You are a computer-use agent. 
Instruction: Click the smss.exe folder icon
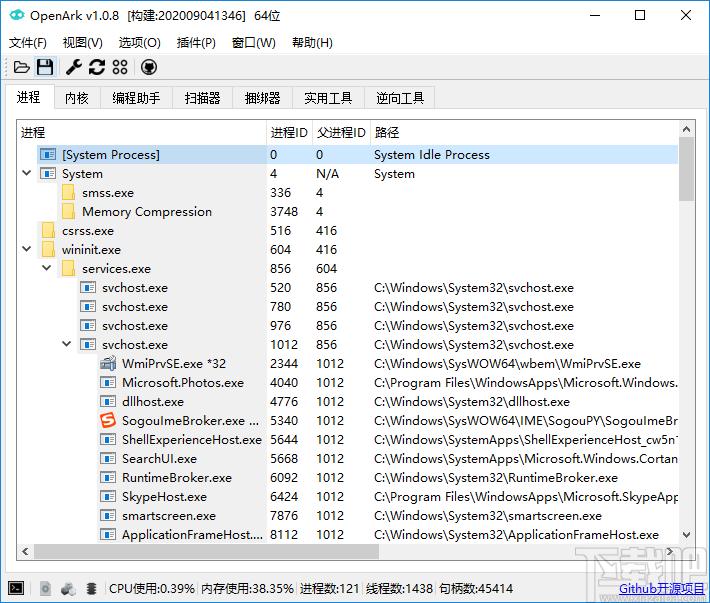(x=68, y=192)
